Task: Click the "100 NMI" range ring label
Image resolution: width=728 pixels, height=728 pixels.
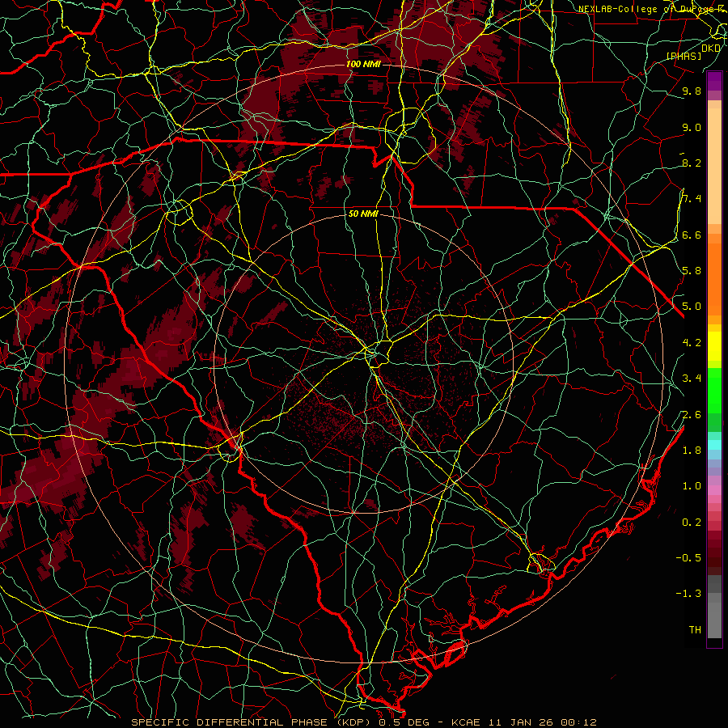Action: pyautogui.click(x=363, y=64)
